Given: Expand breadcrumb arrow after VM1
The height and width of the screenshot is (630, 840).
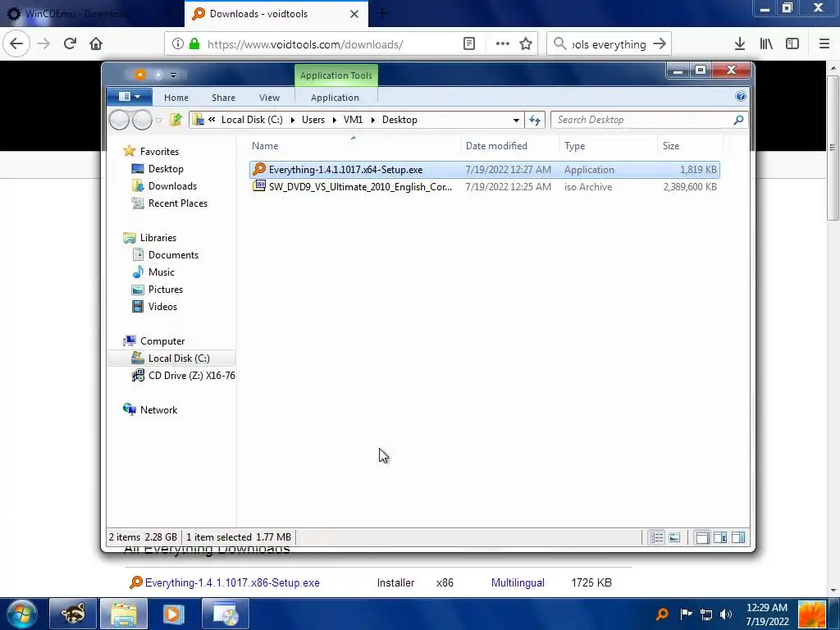Looking at the screenshot, I should [373, 120].
